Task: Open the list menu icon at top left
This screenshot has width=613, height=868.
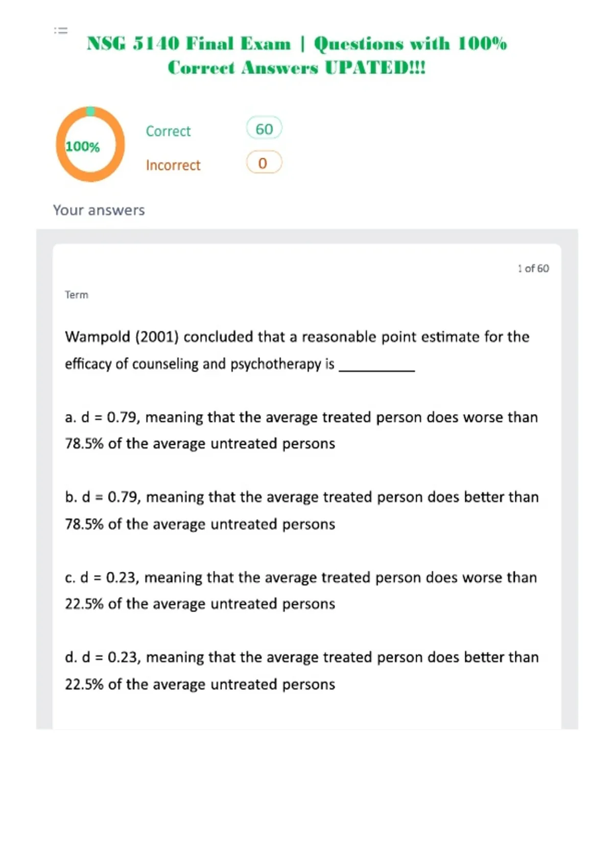Action: pos(61,31)
